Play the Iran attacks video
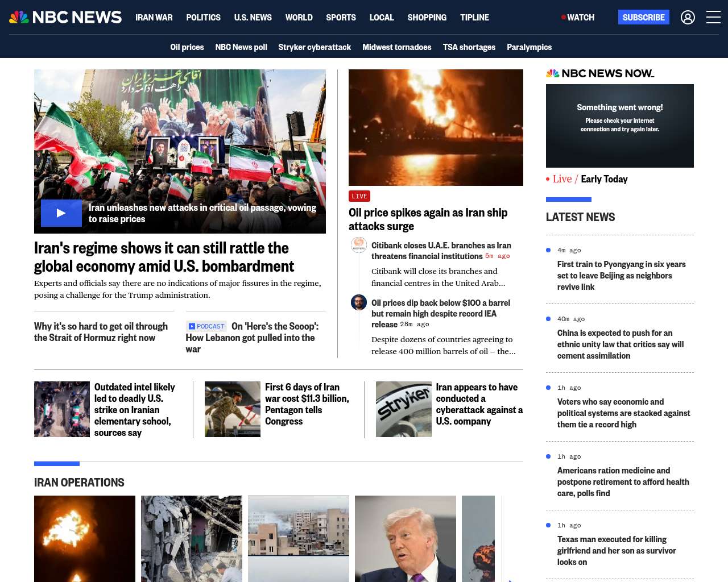 (x=61, y=213)
